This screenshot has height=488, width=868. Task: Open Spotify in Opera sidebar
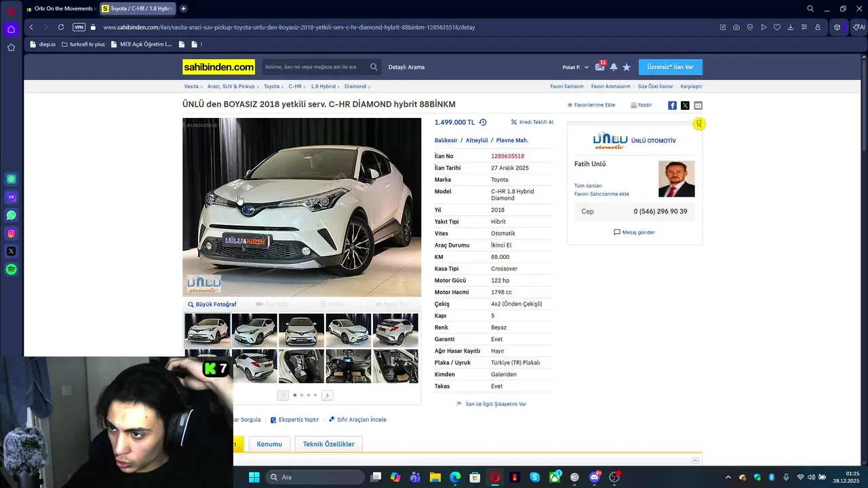11,270
